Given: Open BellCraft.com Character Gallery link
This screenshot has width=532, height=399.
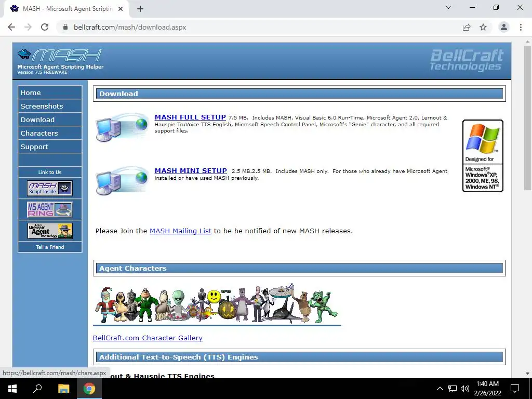Looking at the screenshot, I should click(x=148, y=338).
